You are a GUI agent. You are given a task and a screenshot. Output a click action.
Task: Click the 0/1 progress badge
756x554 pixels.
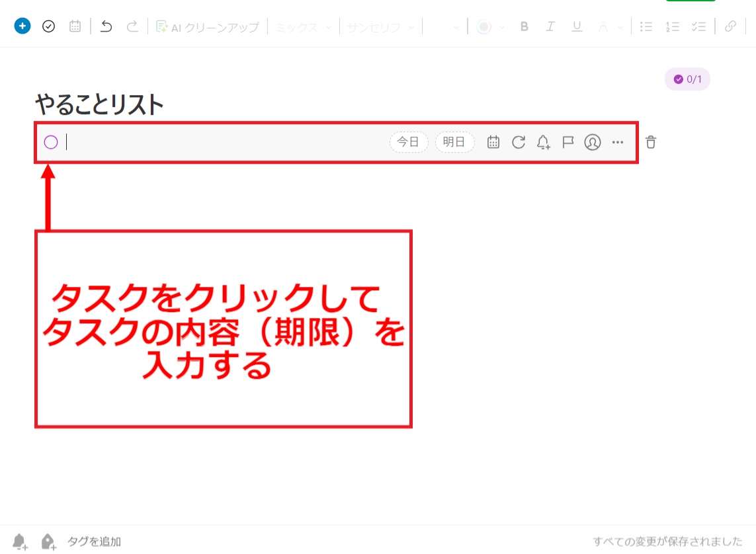point(687,79)
